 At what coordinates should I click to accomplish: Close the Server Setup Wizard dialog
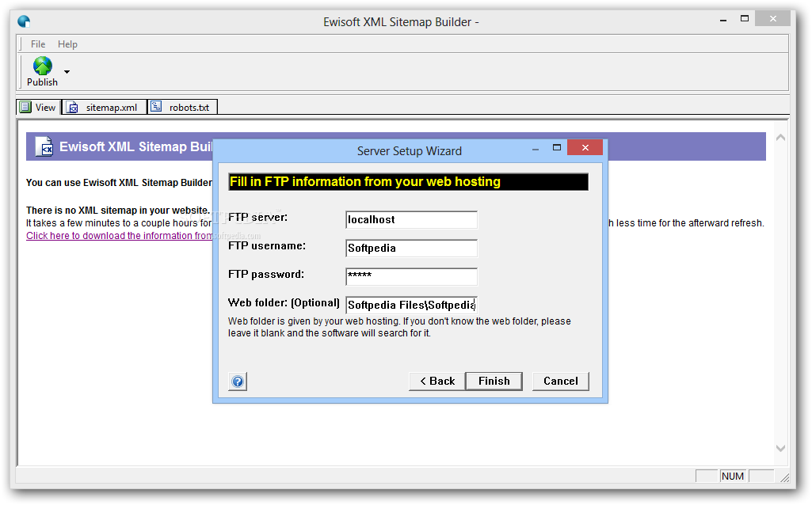coord(585,147)
